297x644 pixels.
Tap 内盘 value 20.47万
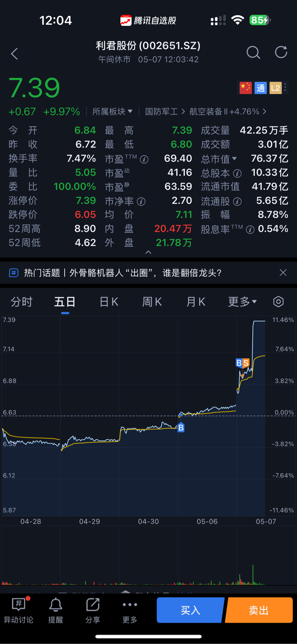click(173, 229)
